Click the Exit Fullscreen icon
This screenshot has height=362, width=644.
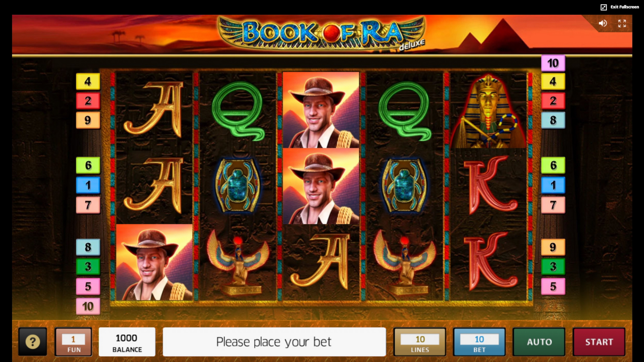604,7
